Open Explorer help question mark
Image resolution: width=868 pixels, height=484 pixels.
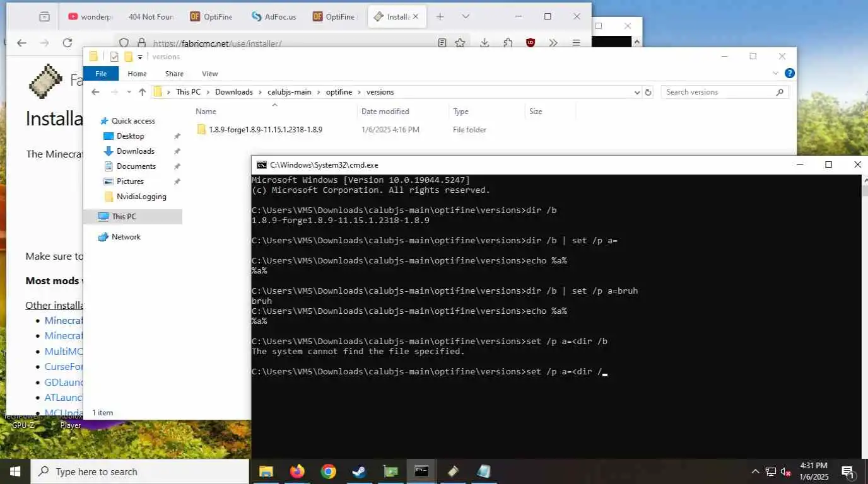(x=789, y=74)
